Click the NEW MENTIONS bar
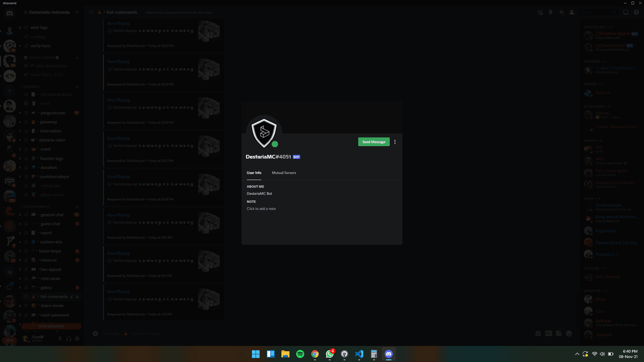Screen dimensions: 644x362 (x=51, y=326)
